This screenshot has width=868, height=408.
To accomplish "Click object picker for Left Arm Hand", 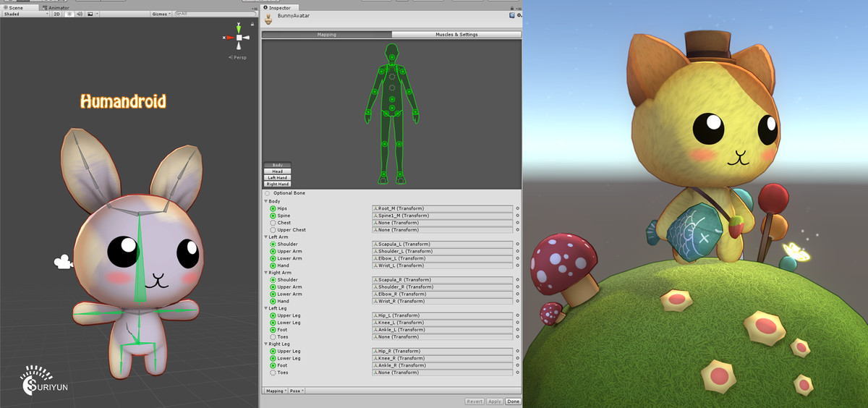I will click(517, 265).
